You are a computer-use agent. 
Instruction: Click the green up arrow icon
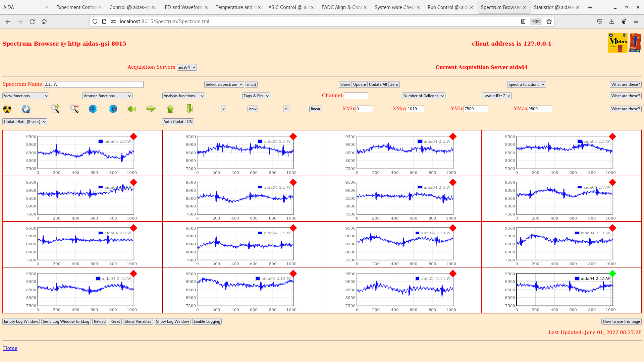pyautogui.click(x=170, y=109)
